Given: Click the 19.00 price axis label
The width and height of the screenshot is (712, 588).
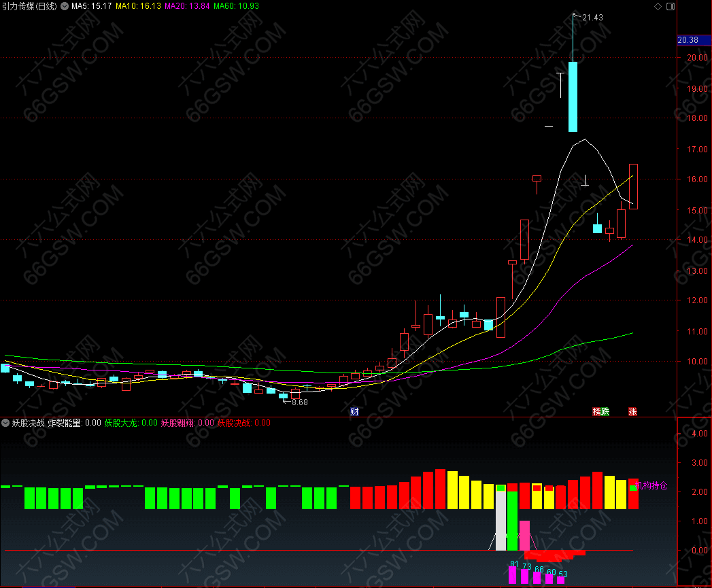Looking at the screenshot, I should pos(697,89).
